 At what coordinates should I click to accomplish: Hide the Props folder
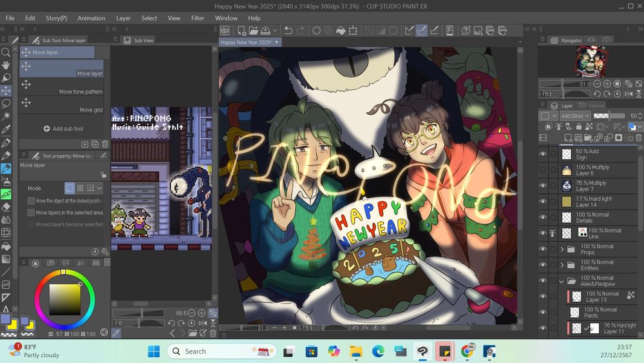click(542, 249)
